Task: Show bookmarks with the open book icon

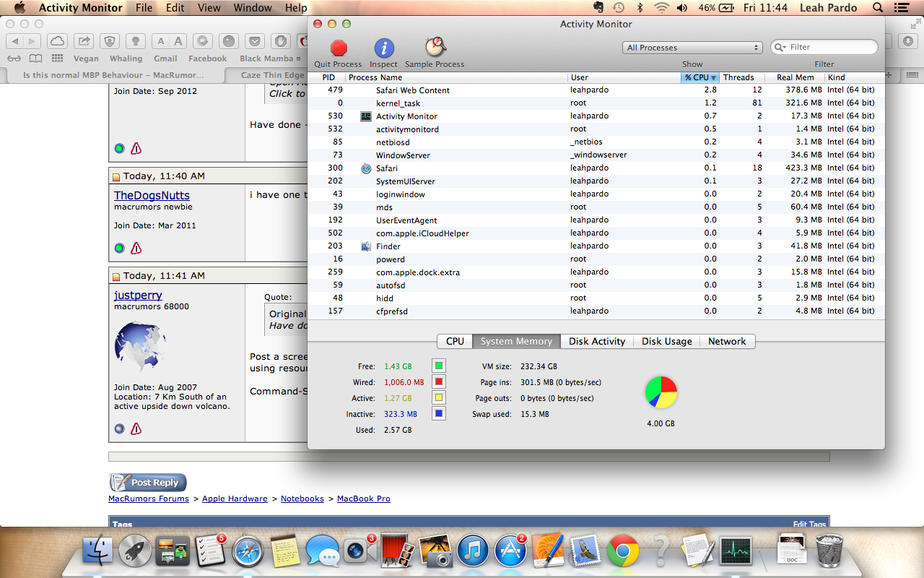Action: tap(35, 59)
